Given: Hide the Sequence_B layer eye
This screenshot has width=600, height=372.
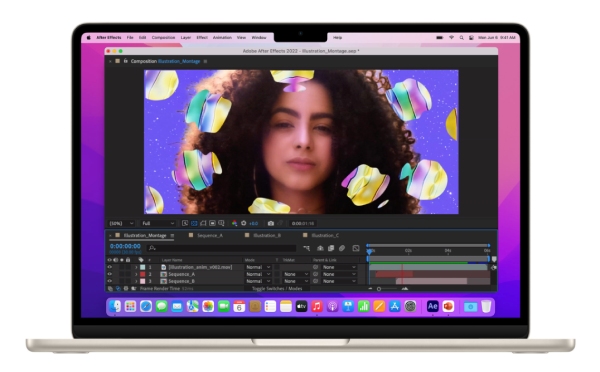Looking at the screenshot, I should click(110, 281).
